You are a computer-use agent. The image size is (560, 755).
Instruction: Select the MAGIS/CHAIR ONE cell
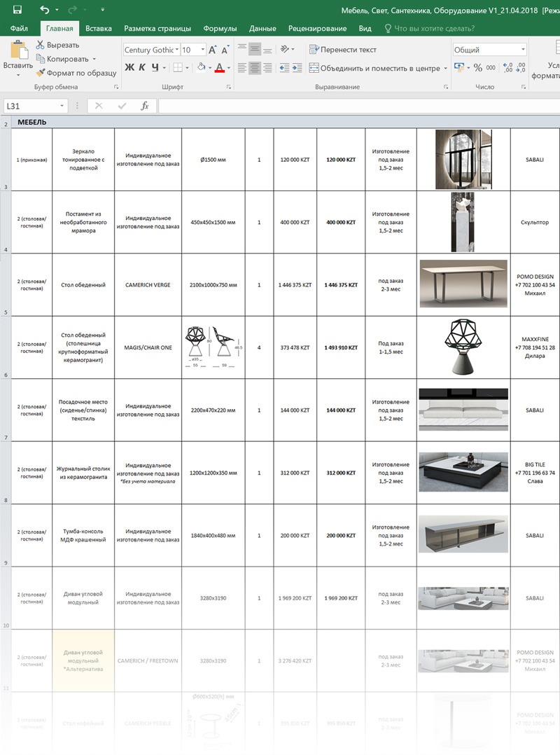148,347
